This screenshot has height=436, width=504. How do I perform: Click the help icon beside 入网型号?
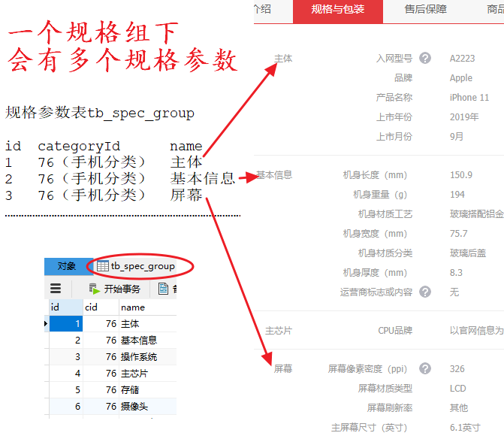425,58
